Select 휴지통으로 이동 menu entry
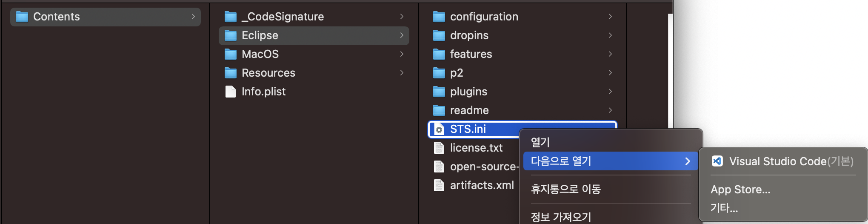Viewport: 868px width, 224px height. click(611, 189)
